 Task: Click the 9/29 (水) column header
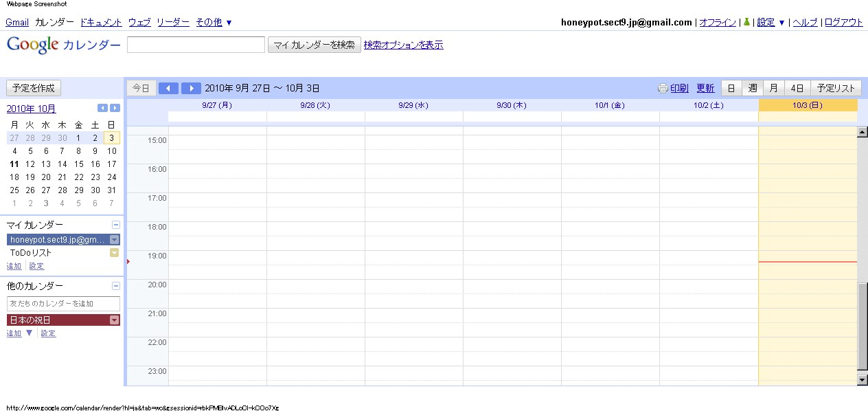(x=413, y=105)
